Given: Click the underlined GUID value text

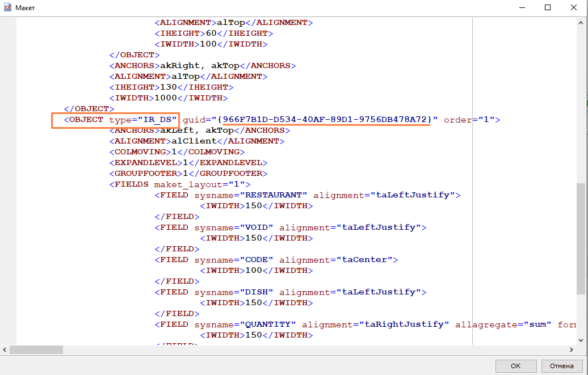Looking at the screenshot, I should [324, 120].
